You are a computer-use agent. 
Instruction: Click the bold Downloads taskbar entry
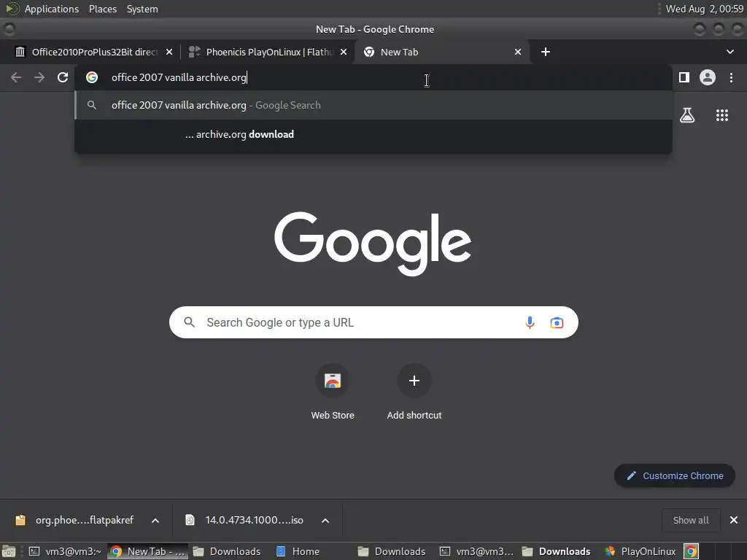[557, 551]
